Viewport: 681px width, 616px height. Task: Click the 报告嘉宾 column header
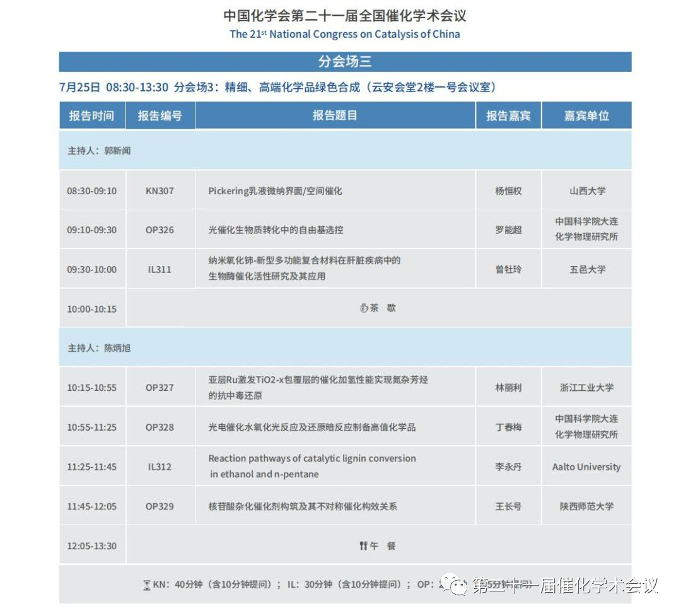click(508, 115)
